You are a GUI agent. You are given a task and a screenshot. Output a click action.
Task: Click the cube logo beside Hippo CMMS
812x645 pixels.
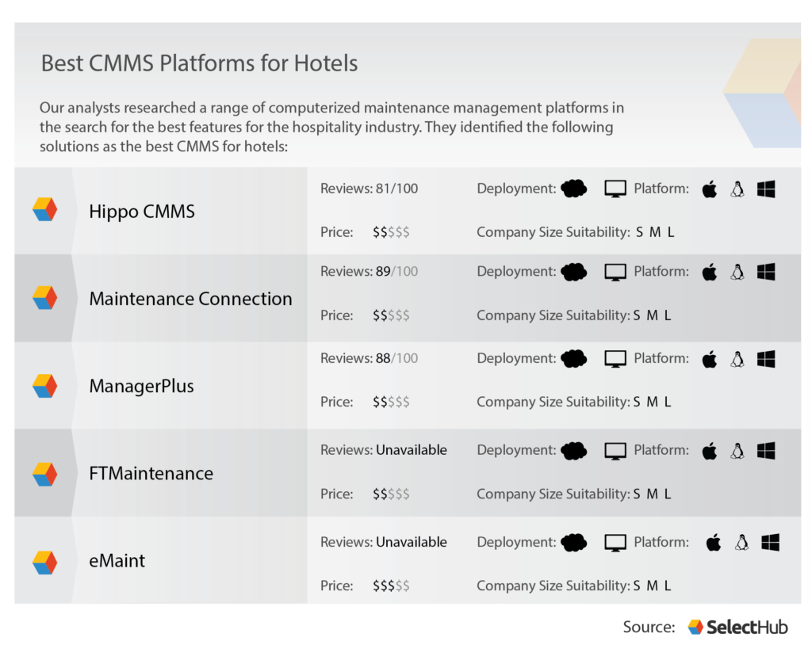pyautogui.click(x=44, y=210)
